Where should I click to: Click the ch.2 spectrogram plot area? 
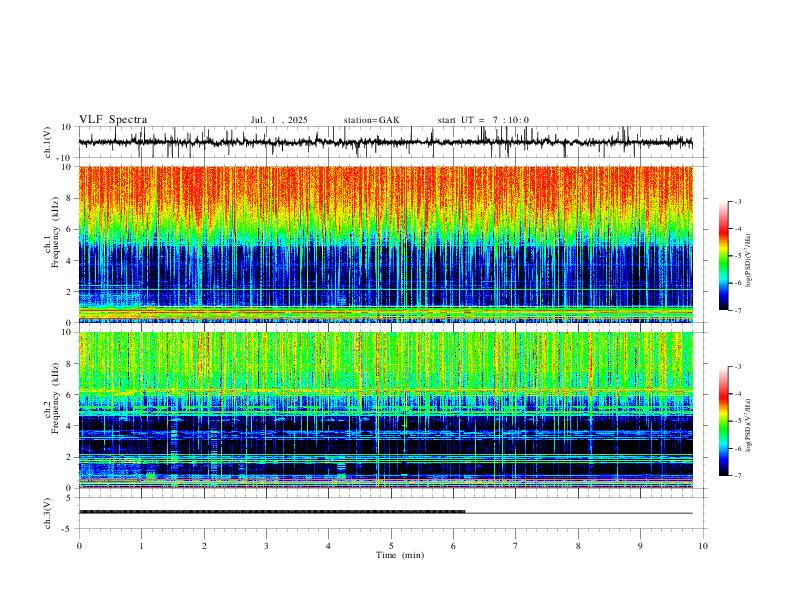(386, 410)
